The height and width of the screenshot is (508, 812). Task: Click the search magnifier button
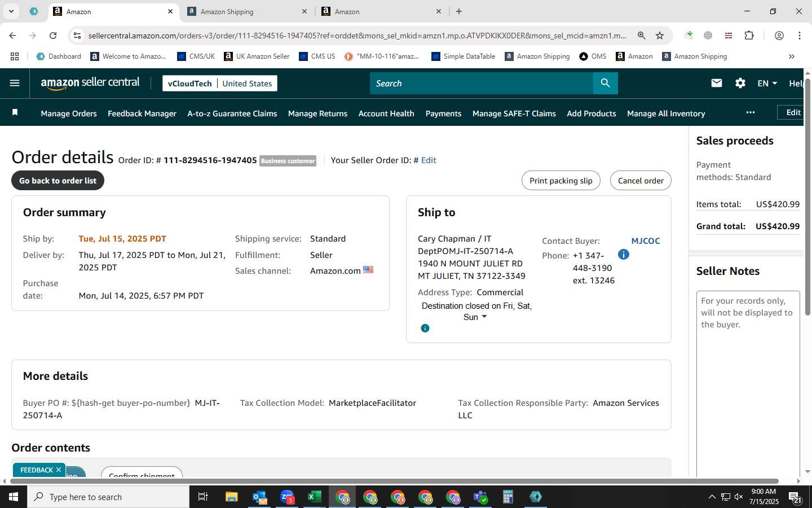[x=605, y=83]
